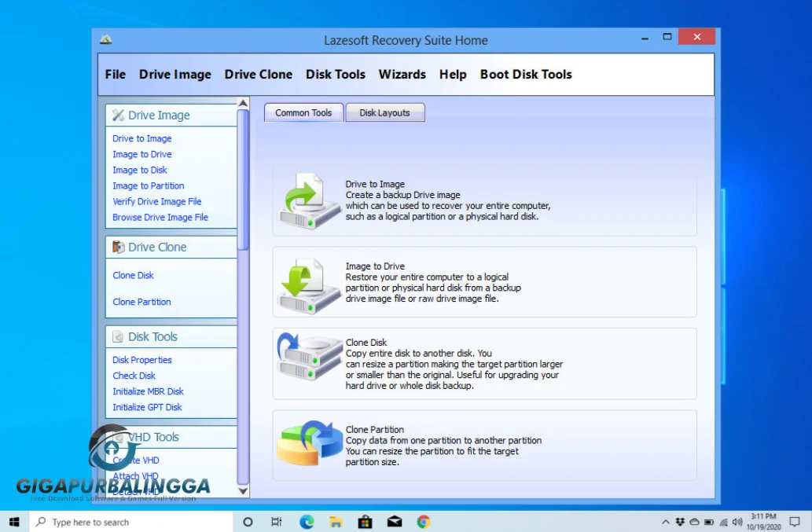This screenshot has height=532, width=812.
Task: Click the Clone Partition sidebar link
Action: click(141, 302)
